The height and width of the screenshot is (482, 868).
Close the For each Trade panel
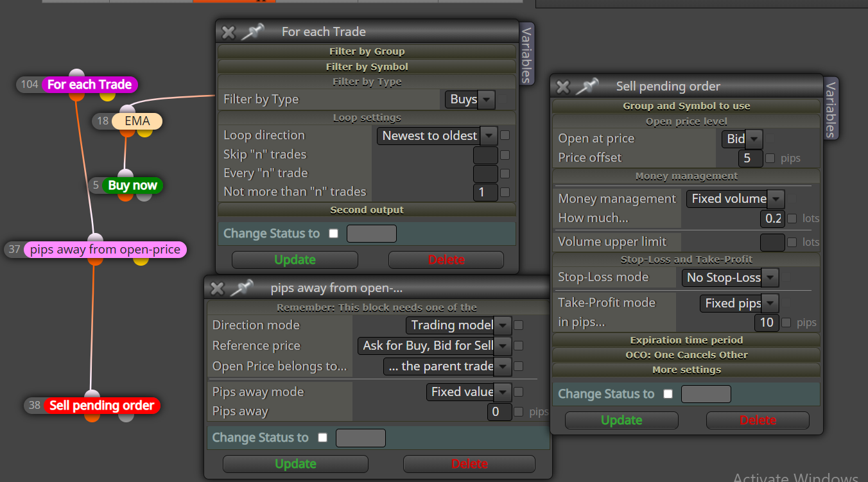click(x=229, y=32)
